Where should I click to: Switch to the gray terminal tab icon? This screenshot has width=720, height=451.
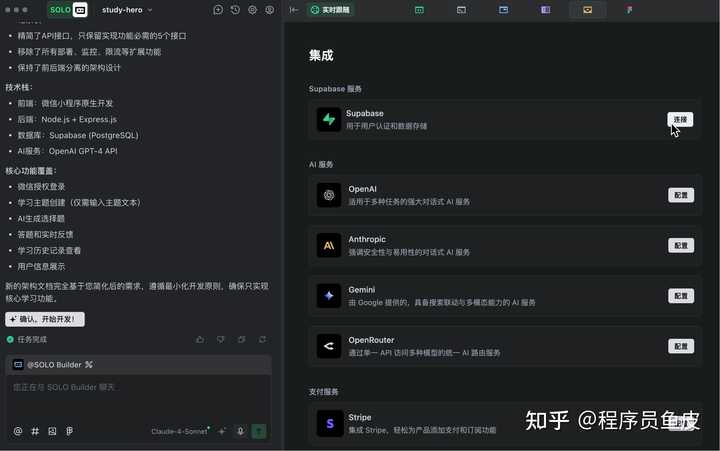(461, 10)
